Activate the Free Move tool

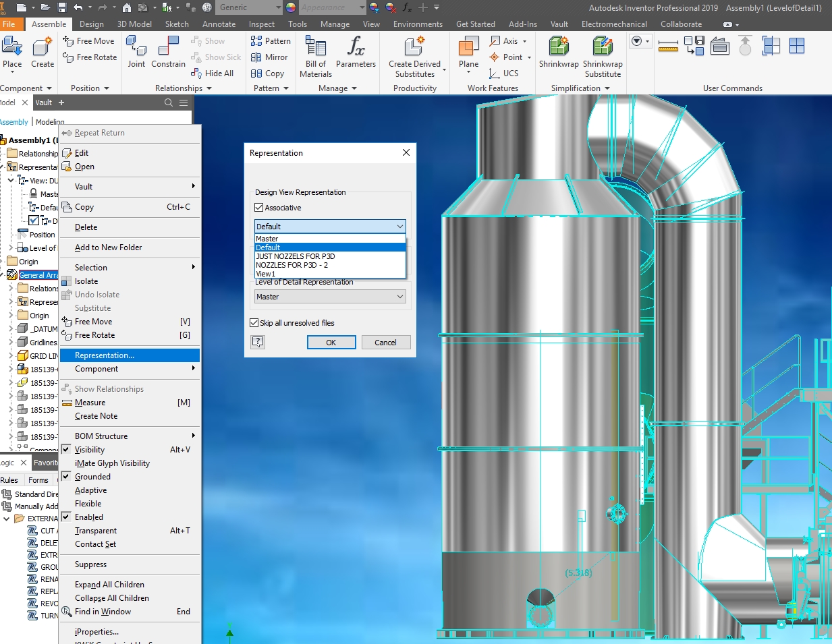click(89, 42)
